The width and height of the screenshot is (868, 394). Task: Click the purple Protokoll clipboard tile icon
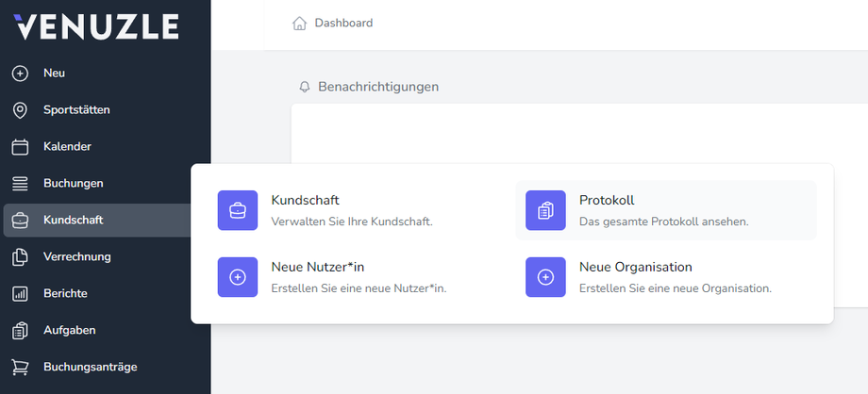click(x=545, y=210)
